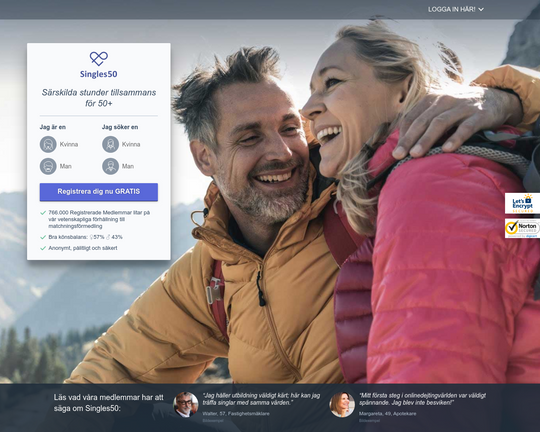The image size is (540, 432).
Task: Click 'Anonymt, pålitligt och säkert' text
Action: (x=83, y=248)
